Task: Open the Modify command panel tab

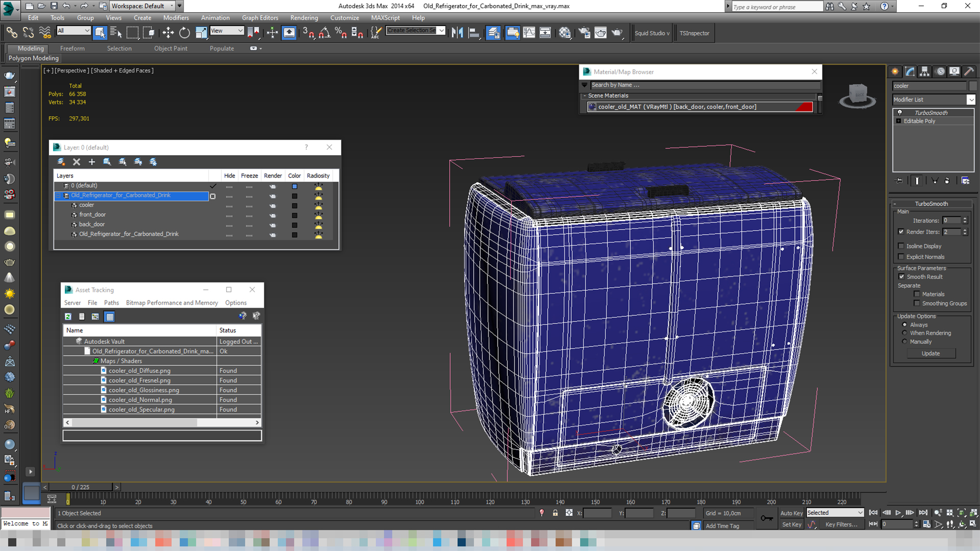Action: (x=910, y=71)
